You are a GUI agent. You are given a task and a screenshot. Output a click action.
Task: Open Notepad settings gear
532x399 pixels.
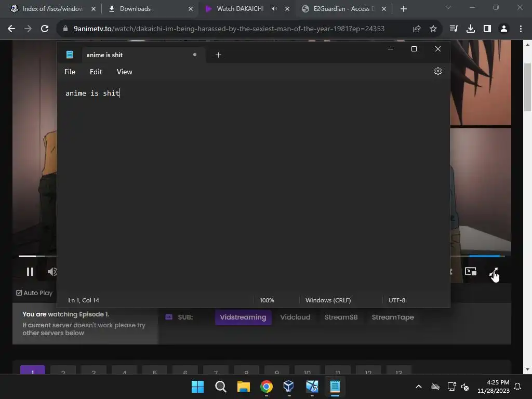pos(437,71)
